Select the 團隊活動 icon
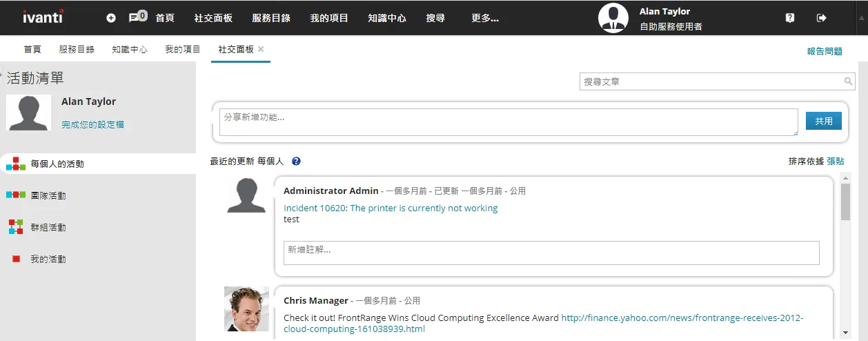The image size is (868, 341). click(15, 195)
